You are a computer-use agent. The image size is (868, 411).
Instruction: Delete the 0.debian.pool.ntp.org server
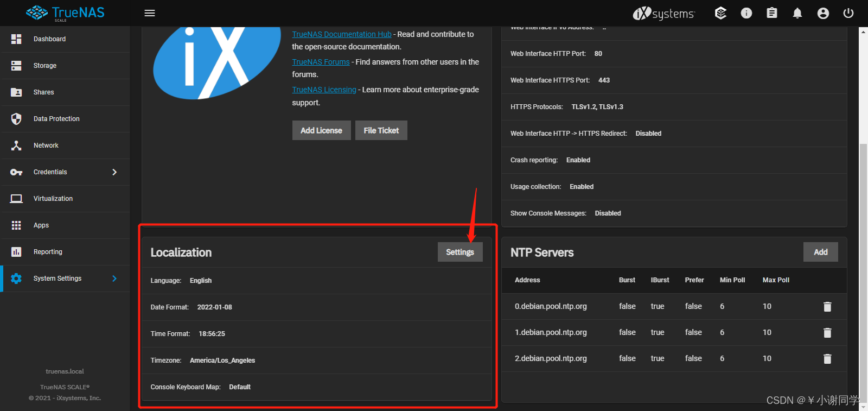click(827, 307)
